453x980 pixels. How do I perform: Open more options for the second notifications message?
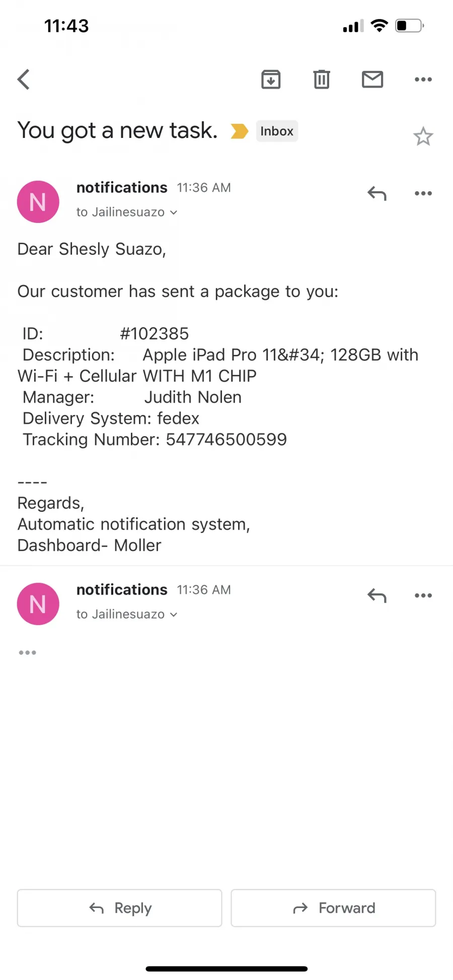click(x=423, y=595)
